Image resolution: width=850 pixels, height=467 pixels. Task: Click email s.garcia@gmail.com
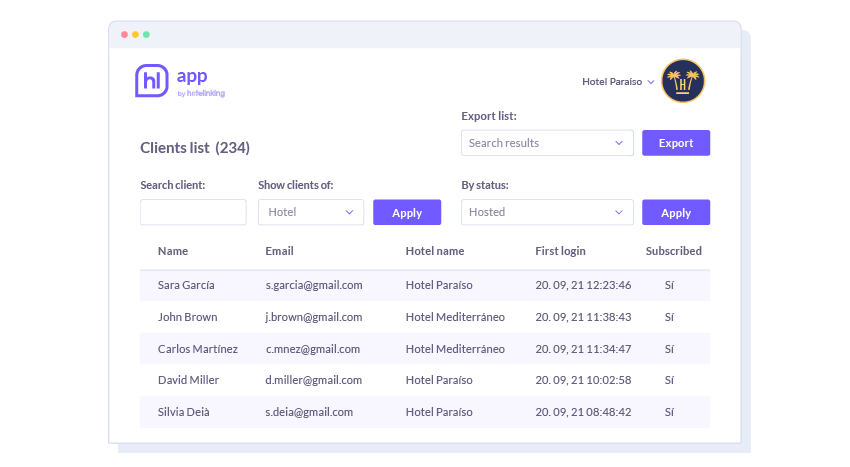tap(314, 285)
